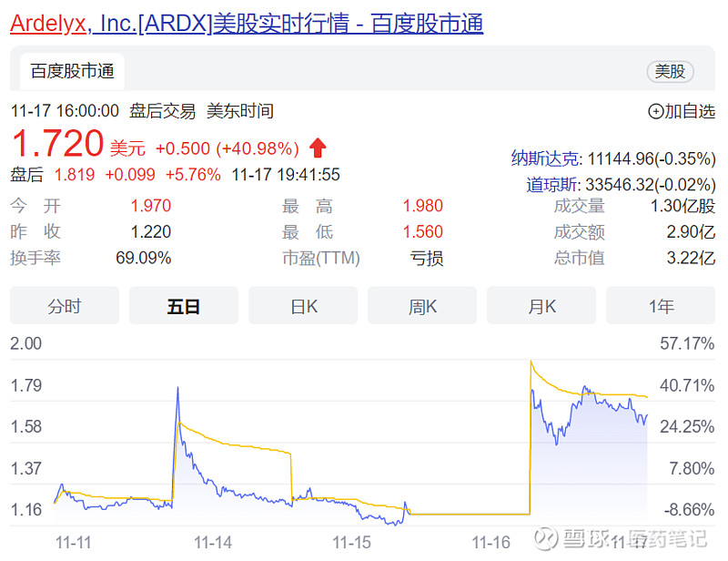Click the peak point on the stock chart
The image size is (728, 561).
[531, 361]
